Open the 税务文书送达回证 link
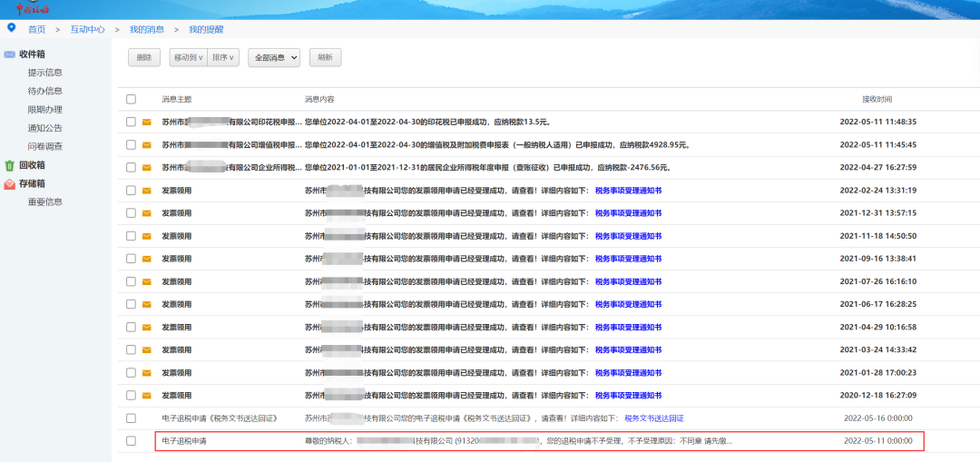Screen dimensions: 980x462 (x=653, y=418)
